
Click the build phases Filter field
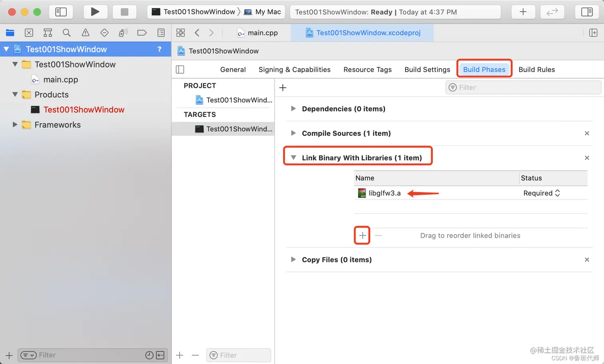(x=523, y=87)
